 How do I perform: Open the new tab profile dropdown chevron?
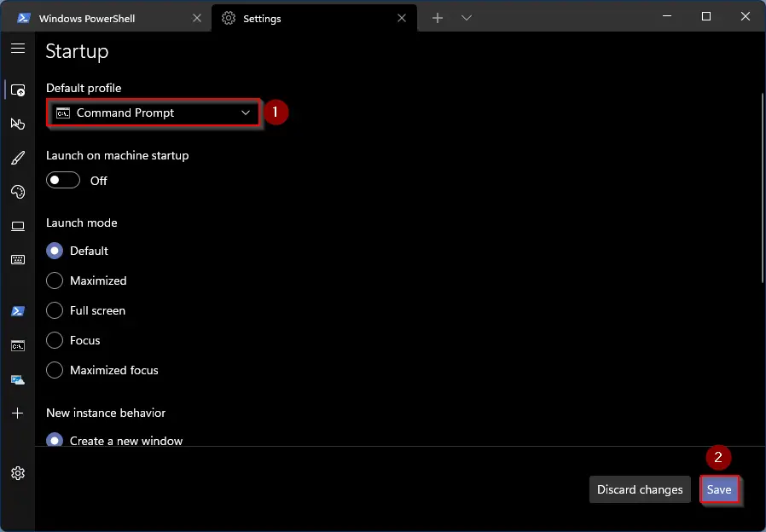pos(467,18)
